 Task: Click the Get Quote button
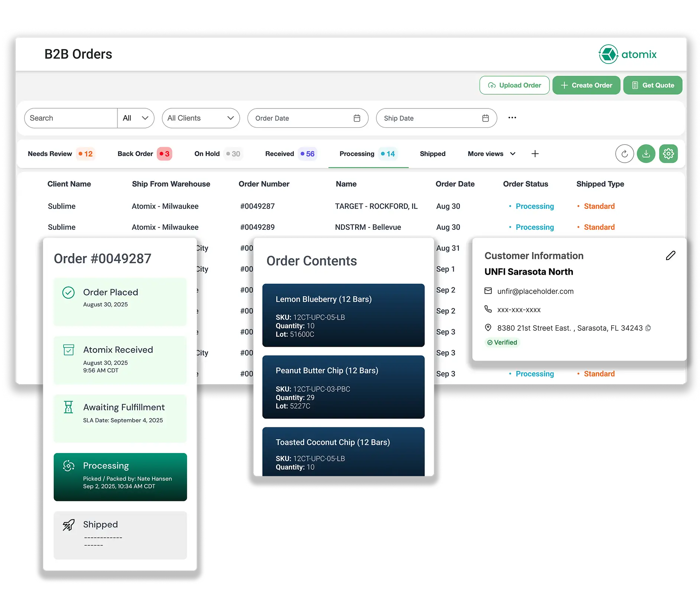click(x=652, y=85)
